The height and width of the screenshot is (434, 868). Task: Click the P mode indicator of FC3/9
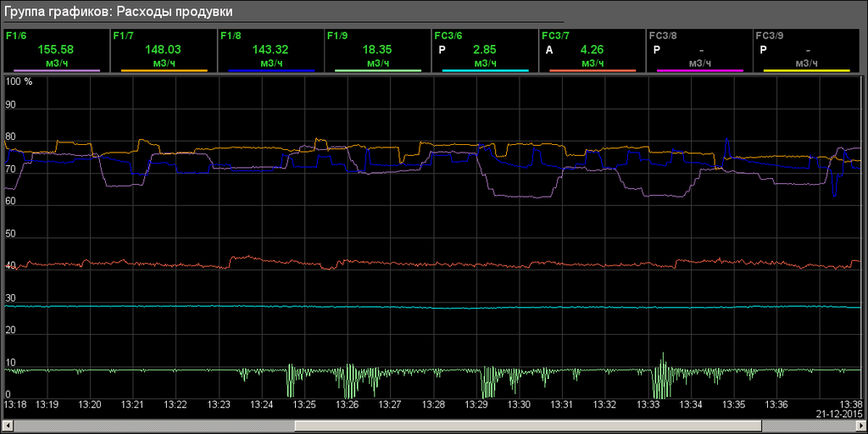pos(763,50)
